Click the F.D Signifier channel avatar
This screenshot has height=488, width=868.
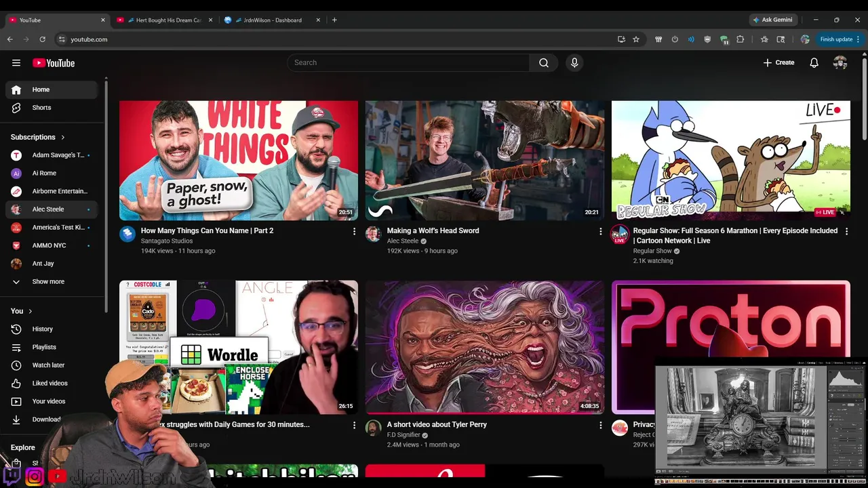coord(374,428)
